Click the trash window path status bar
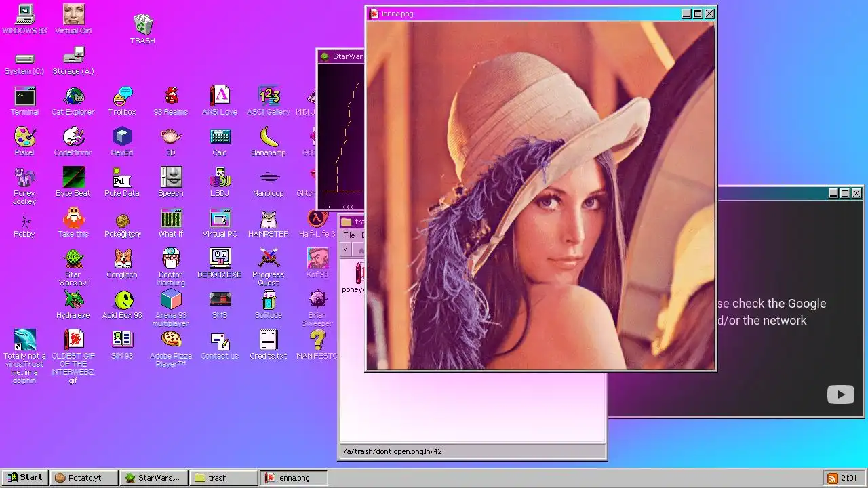 (473, 451)
